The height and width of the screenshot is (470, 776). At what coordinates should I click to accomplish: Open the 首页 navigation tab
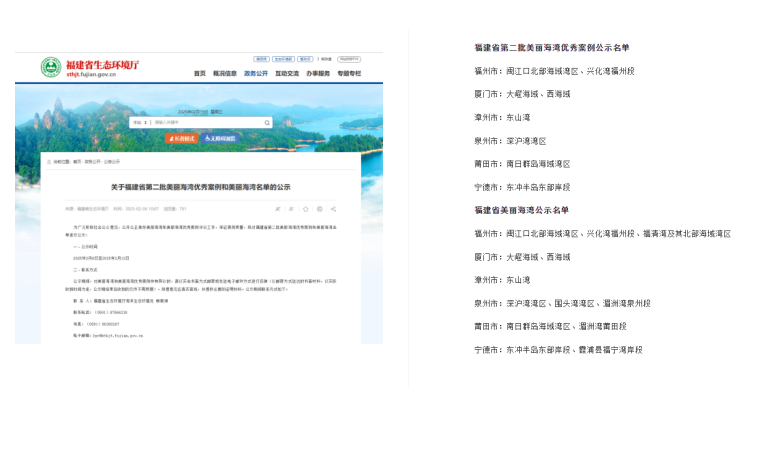(x=200, y=73)
